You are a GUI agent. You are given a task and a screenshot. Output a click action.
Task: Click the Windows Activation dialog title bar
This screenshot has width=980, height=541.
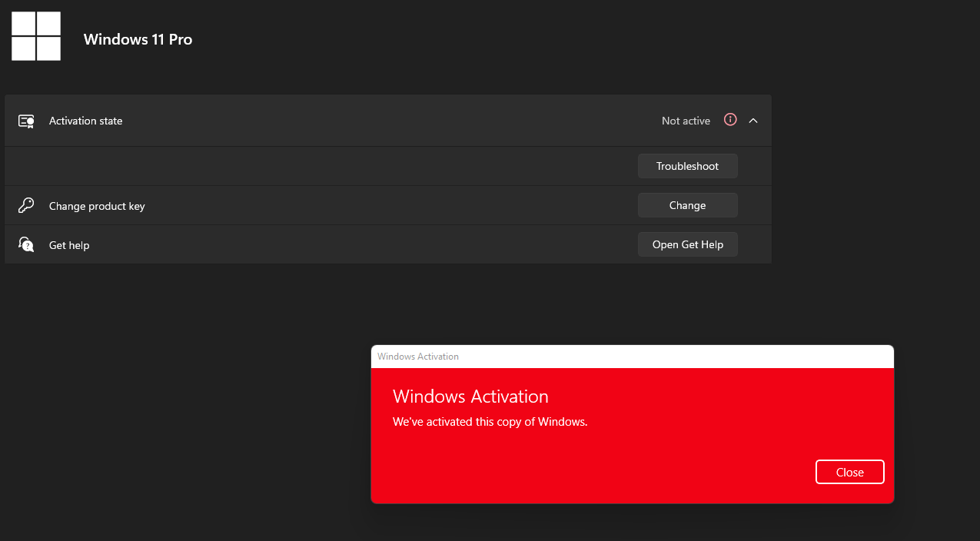(x=633, y=357)
